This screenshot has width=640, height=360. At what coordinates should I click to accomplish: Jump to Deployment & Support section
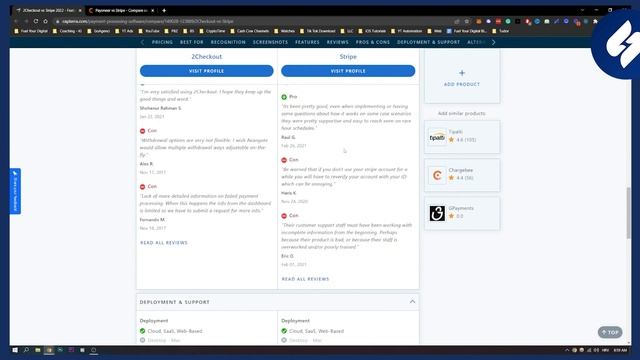[x=428, y=42]
